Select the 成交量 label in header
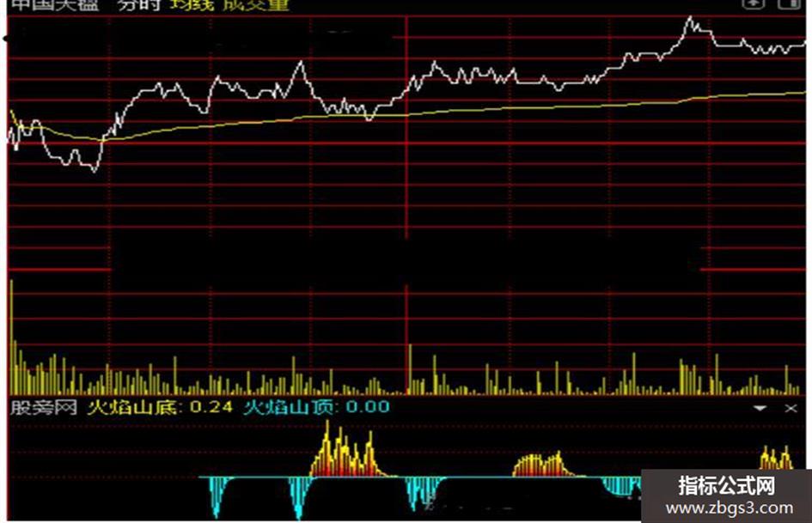 tap(256, 4)
